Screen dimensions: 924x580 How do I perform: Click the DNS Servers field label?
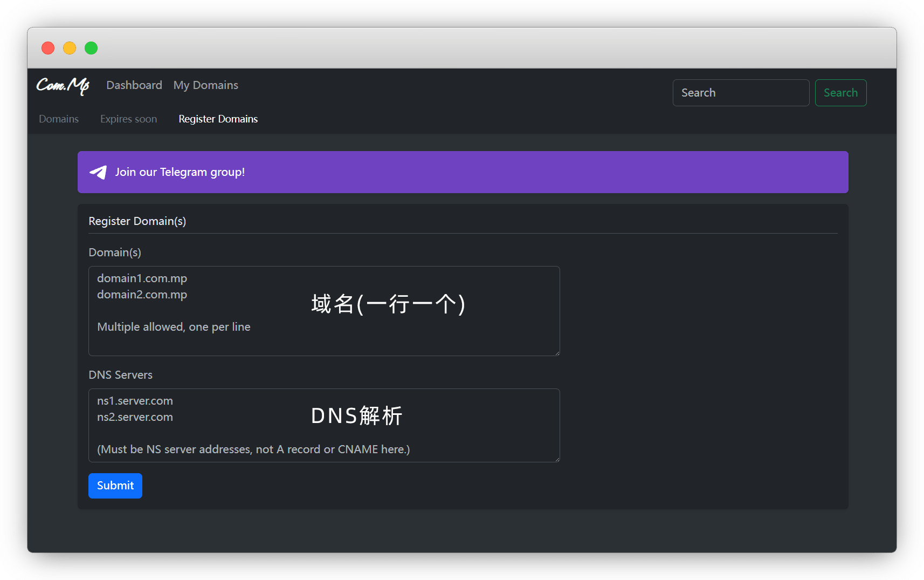coord(120,375)
